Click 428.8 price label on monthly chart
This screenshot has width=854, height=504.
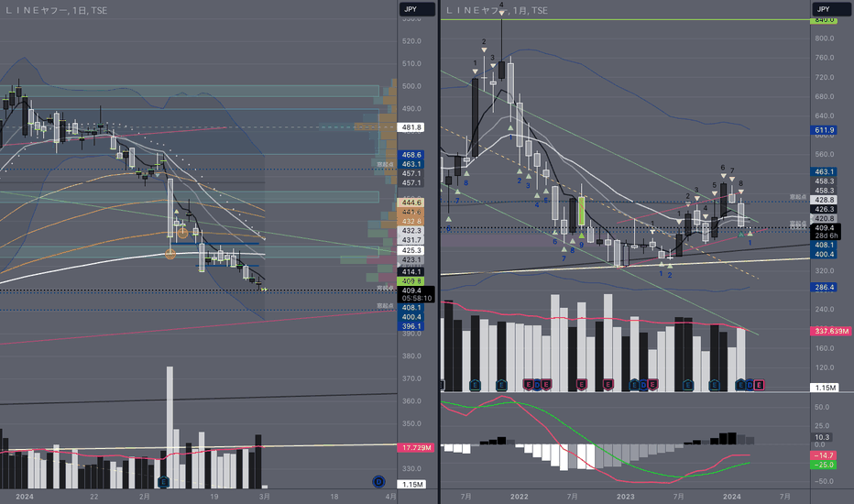click(824, 200)
